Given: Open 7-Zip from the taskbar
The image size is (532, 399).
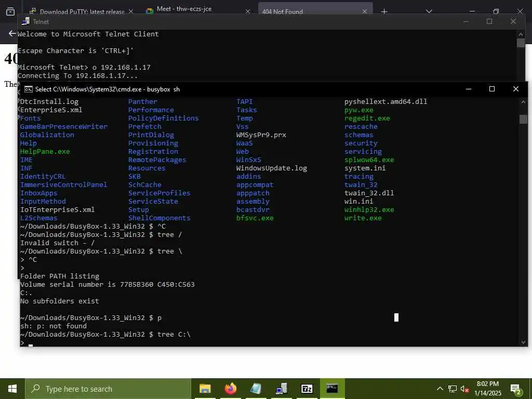Looking at the screenshot, I should [307, 389].
